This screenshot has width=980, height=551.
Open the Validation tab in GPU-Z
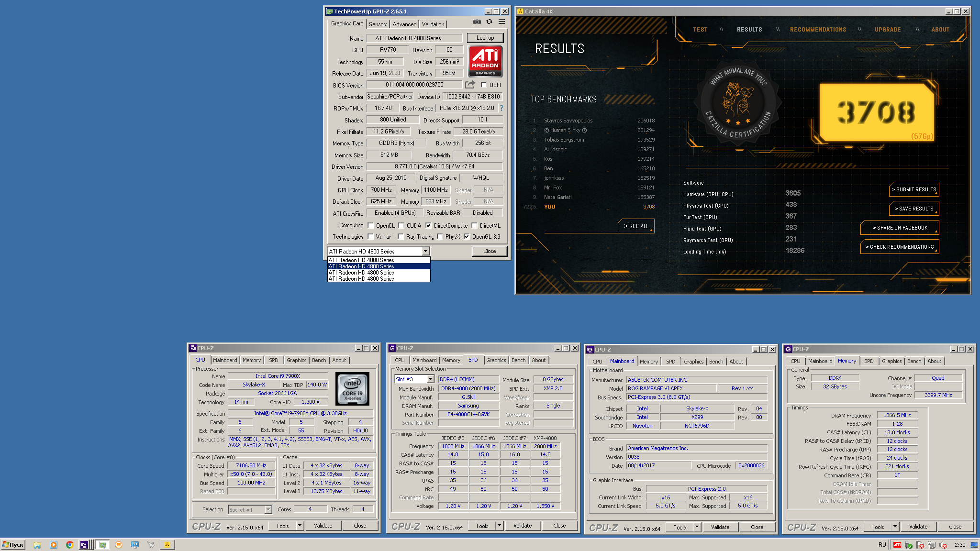click(433, 24)
